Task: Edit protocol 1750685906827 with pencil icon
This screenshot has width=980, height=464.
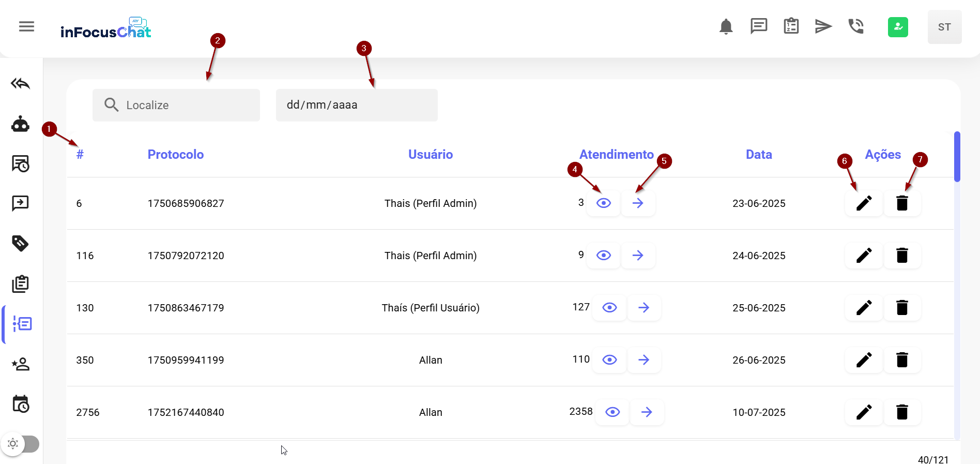Action: (x=864, y=203)
